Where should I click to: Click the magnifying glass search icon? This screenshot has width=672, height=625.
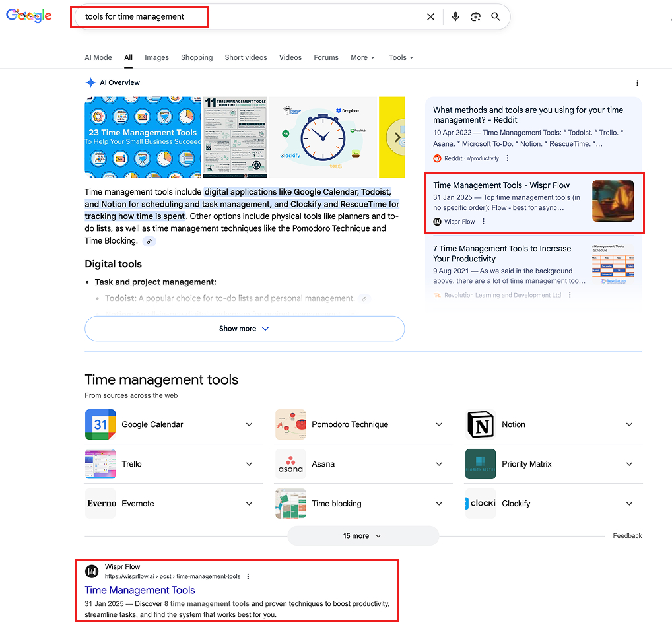496,16
